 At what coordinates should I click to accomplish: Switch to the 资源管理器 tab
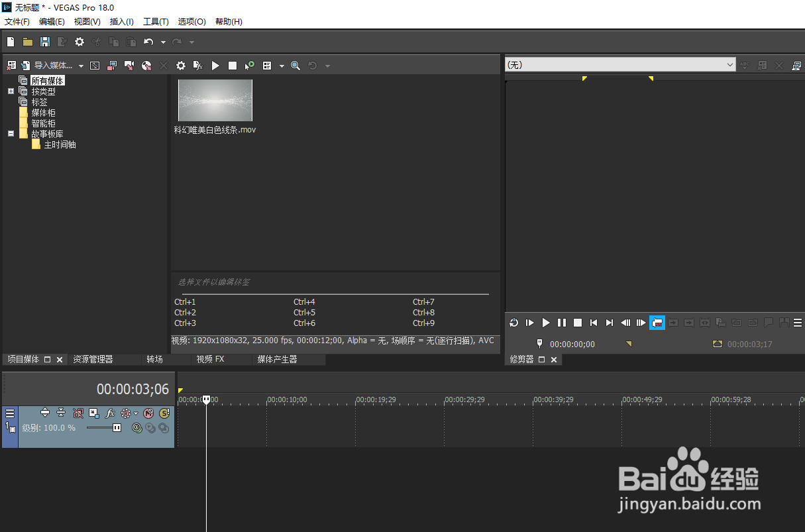click(x=93, y=359)
